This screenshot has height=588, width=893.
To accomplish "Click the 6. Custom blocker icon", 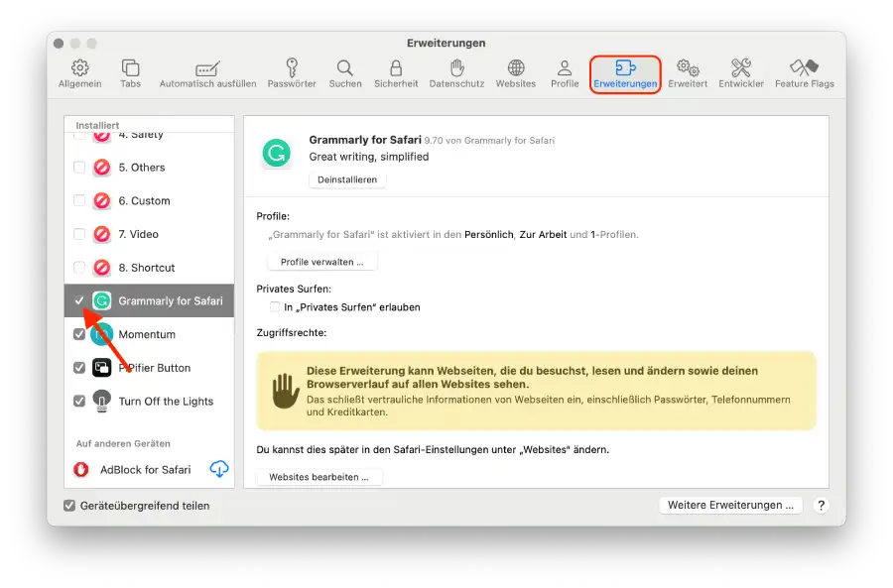I will click(102, 201).
